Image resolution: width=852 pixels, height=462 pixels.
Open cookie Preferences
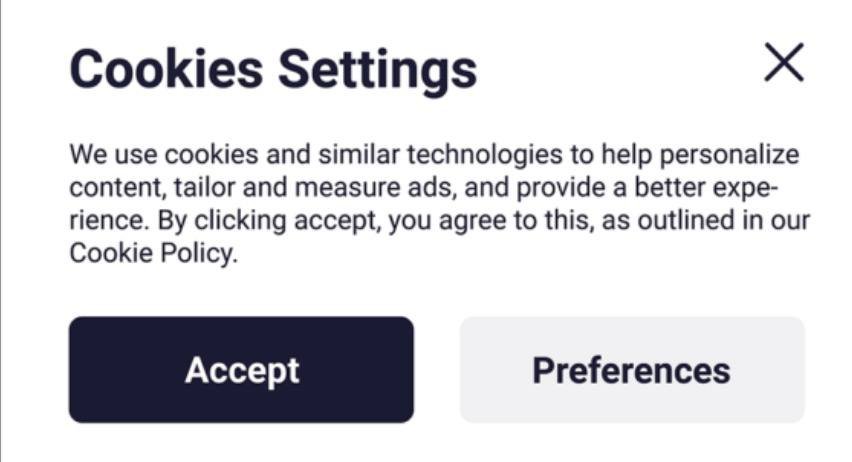click(631, 370)
